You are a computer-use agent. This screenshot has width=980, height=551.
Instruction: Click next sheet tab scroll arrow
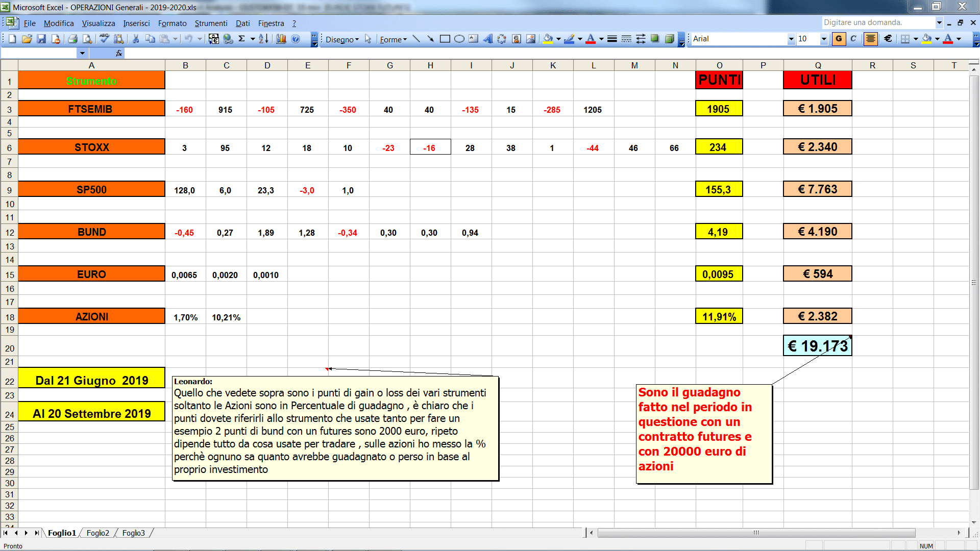coord(26,533)
